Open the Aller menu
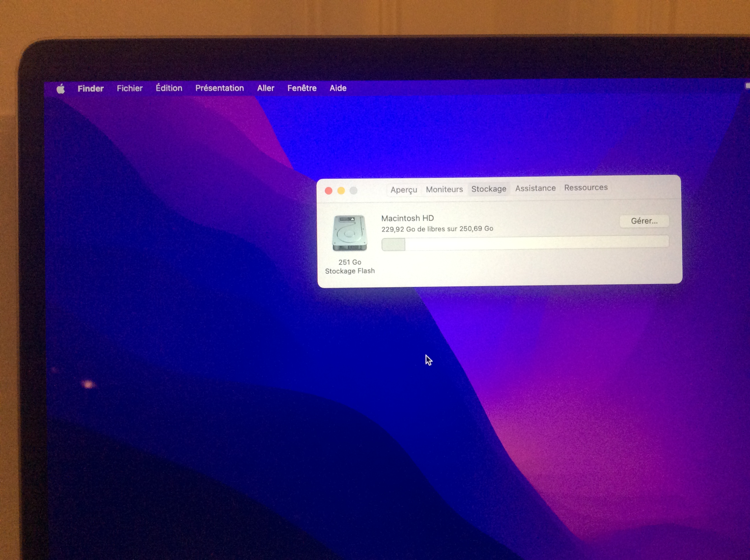Image resolution: width=750 pixels, height=560 pixels. (x=266, y=88)
